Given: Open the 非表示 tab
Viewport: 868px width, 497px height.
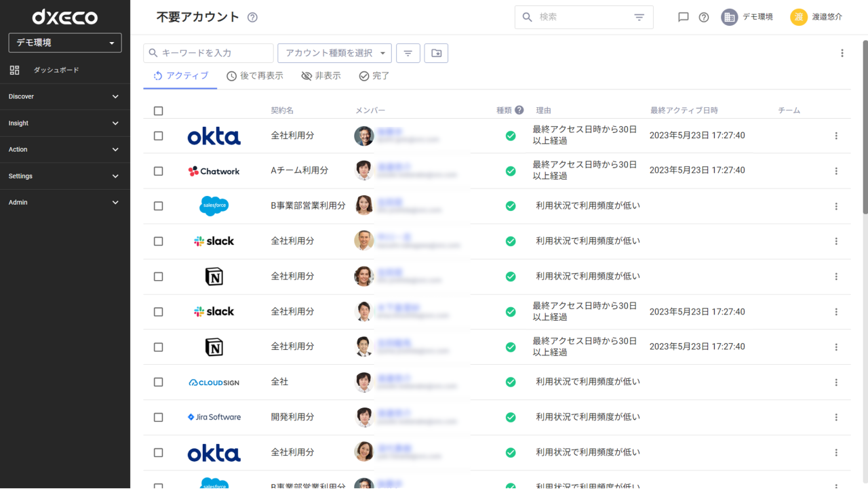Looking at the screenshot, I should click(321, 76).
